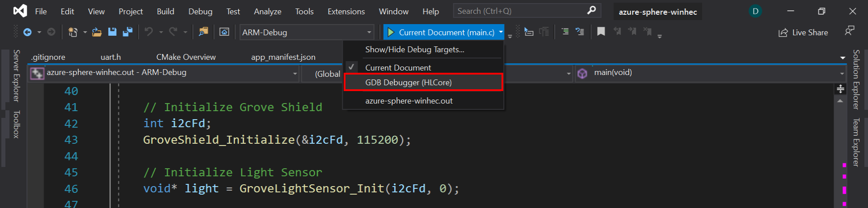This screenshot has width=868, height=208.
Task: Open the Undo history dropdown arrow
Action: [x=161, y=32]
